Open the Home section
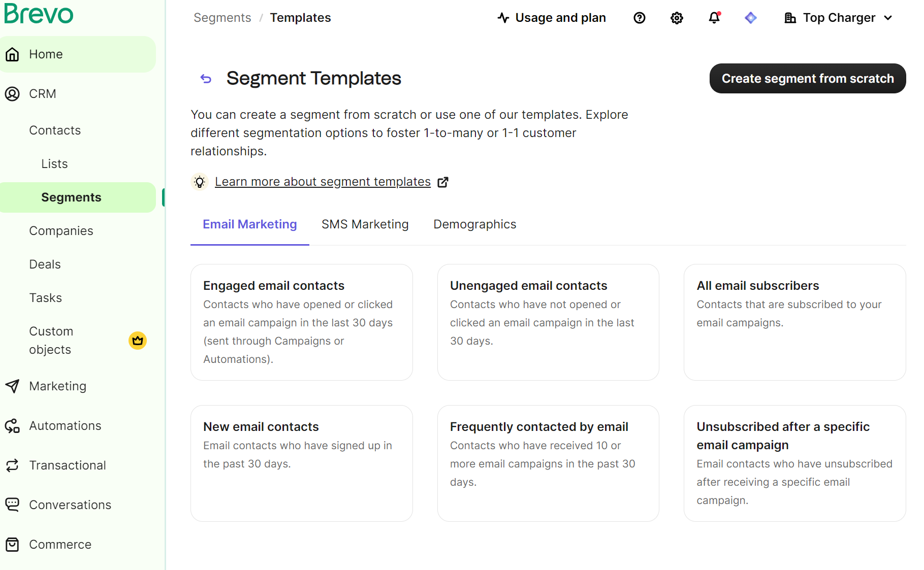Viewport: 924px width, 570px height. coord(46,54)
